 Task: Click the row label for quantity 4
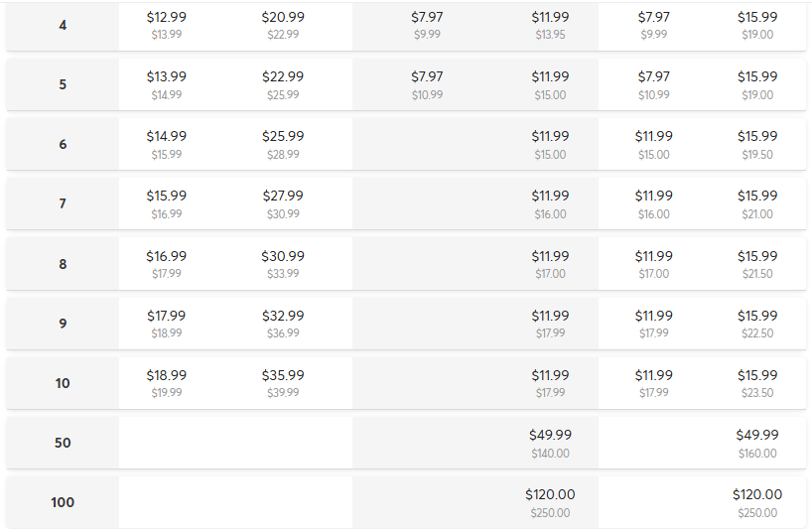63,25
